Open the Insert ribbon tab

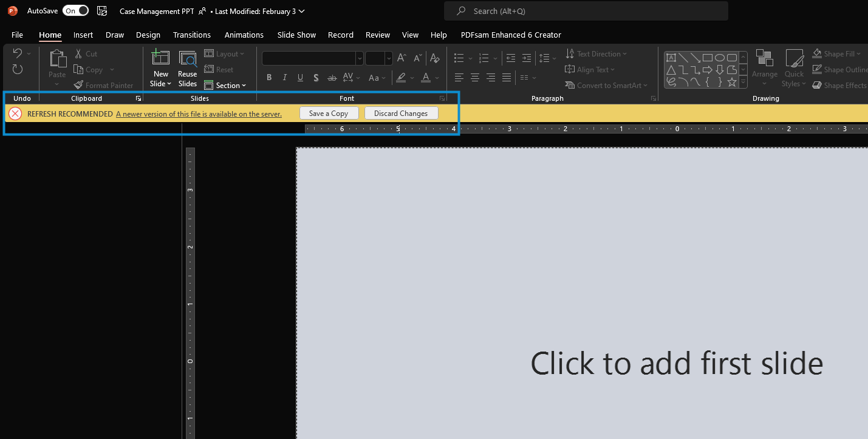pyautogui.click(x=83, y=35)
